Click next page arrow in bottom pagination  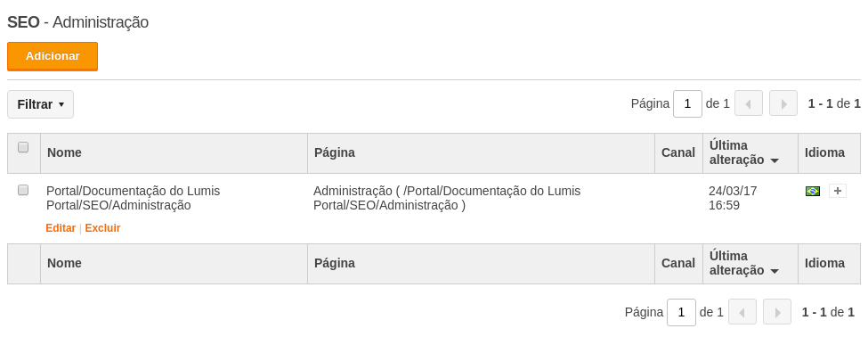click(777, 312)
